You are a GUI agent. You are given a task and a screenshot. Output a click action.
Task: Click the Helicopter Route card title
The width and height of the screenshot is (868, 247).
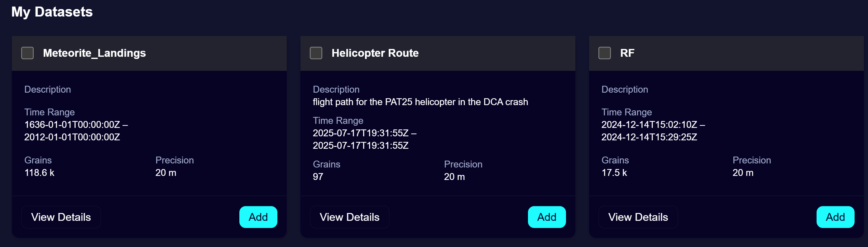pyautogui.click(x=375, y=53)
